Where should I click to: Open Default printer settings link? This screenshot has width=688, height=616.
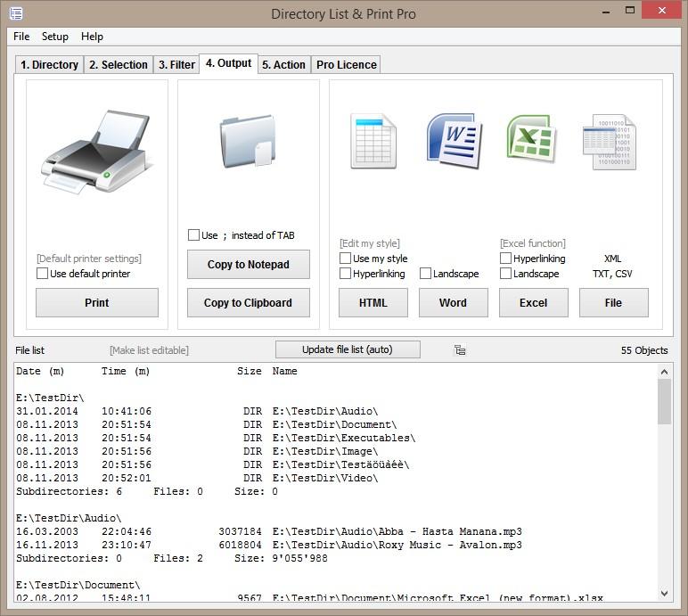tap(89, 259)
